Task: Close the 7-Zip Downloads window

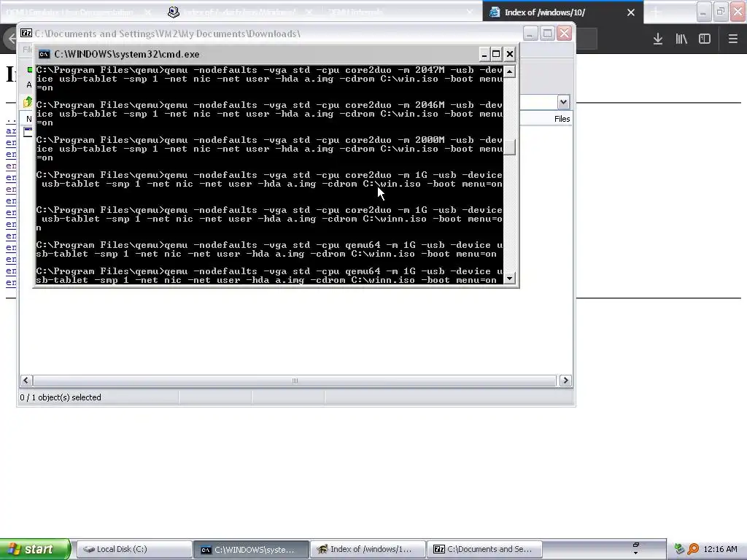Action: coord(564,34)
